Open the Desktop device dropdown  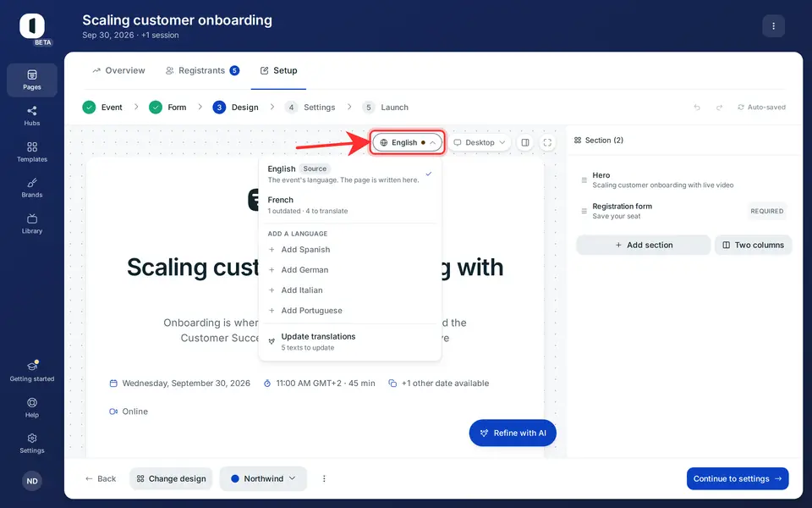coord(480,142)
